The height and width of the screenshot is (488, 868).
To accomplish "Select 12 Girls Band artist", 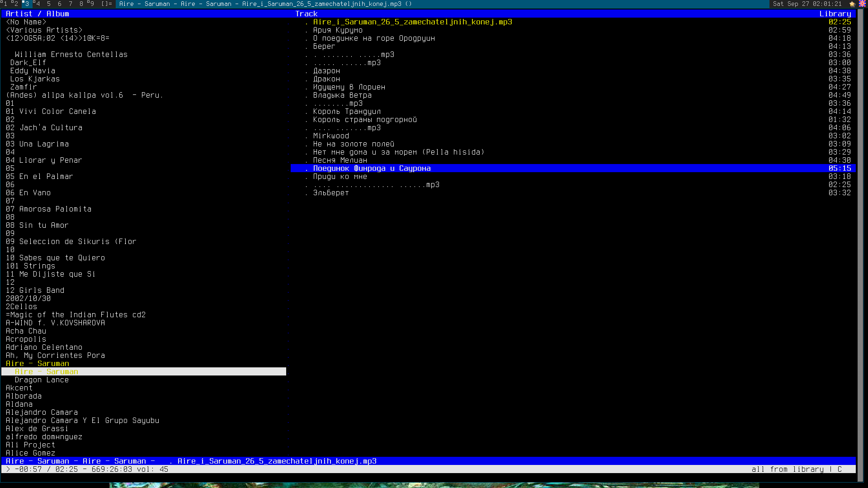I will pos(35,291).
